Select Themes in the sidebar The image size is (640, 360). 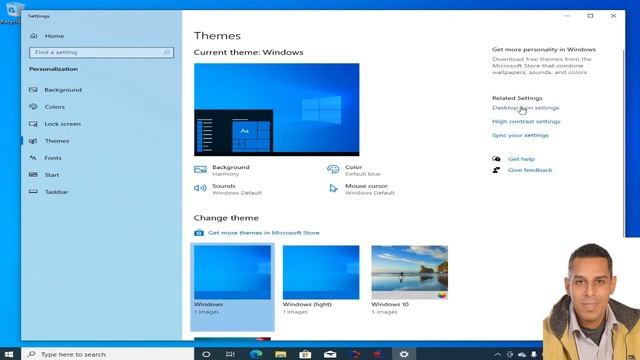click(x=57, y=141)
